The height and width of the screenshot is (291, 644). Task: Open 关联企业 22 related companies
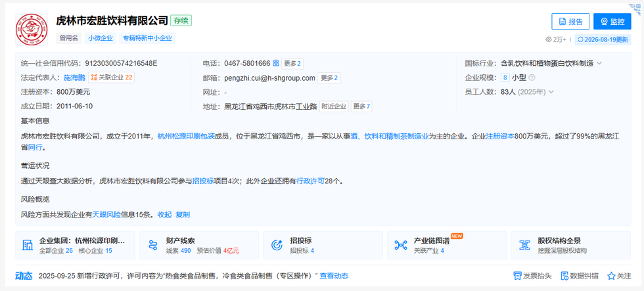click(x=111, y=78)
